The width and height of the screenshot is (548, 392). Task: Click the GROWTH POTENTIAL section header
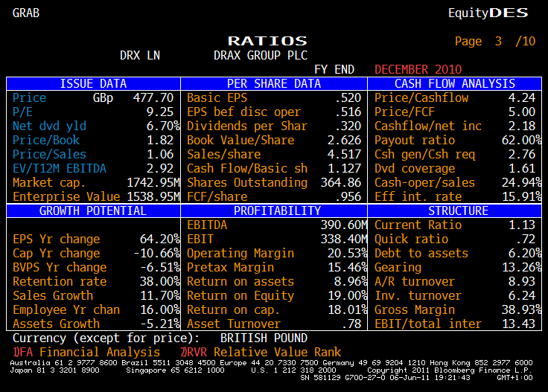coord(93,211)
